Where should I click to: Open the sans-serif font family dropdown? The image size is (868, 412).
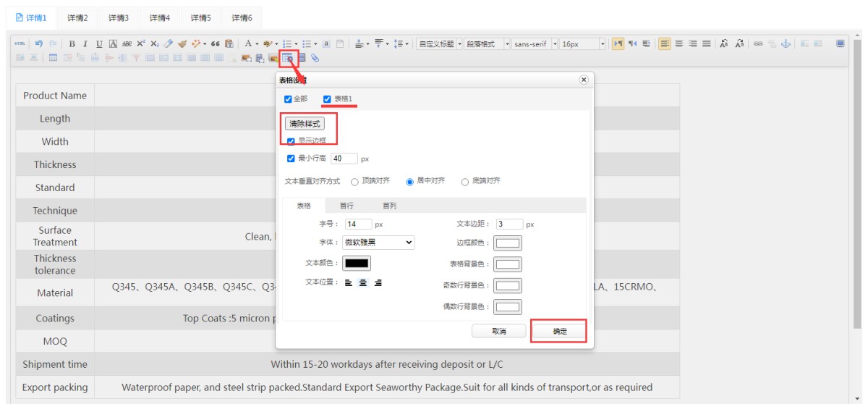point(535,44)
